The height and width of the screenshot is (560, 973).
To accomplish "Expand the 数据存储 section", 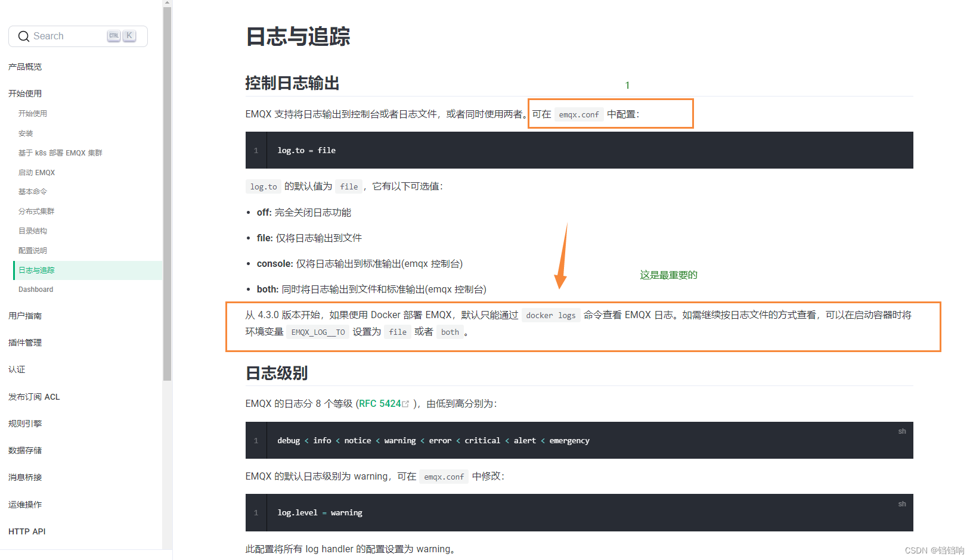I will point(25,450).
